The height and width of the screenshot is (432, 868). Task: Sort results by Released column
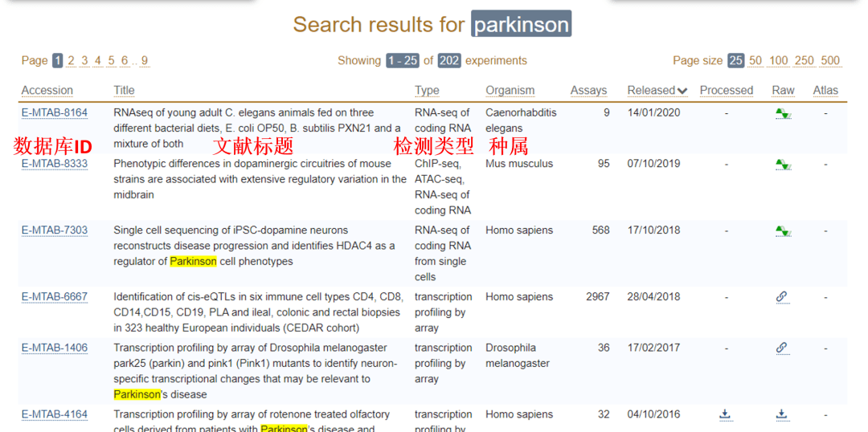tap(657, 90)
